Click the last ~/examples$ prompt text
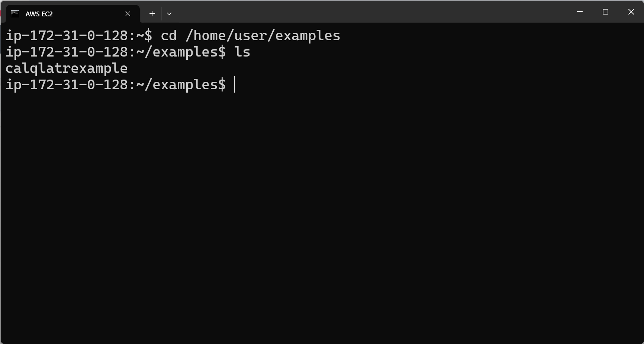The image size is (644, 344). pos(181,85)
